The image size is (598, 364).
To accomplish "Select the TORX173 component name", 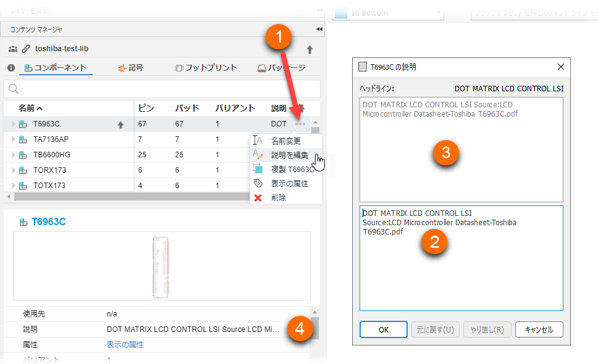I will pyautogui.click(x=49, y=170).
